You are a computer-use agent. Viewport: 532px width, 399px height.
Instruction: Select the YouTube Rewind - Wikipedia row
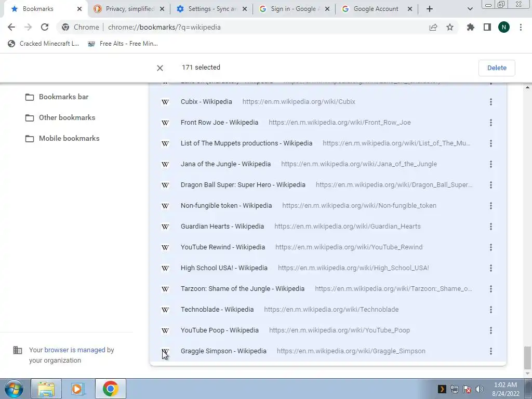(x=328, y=247)
